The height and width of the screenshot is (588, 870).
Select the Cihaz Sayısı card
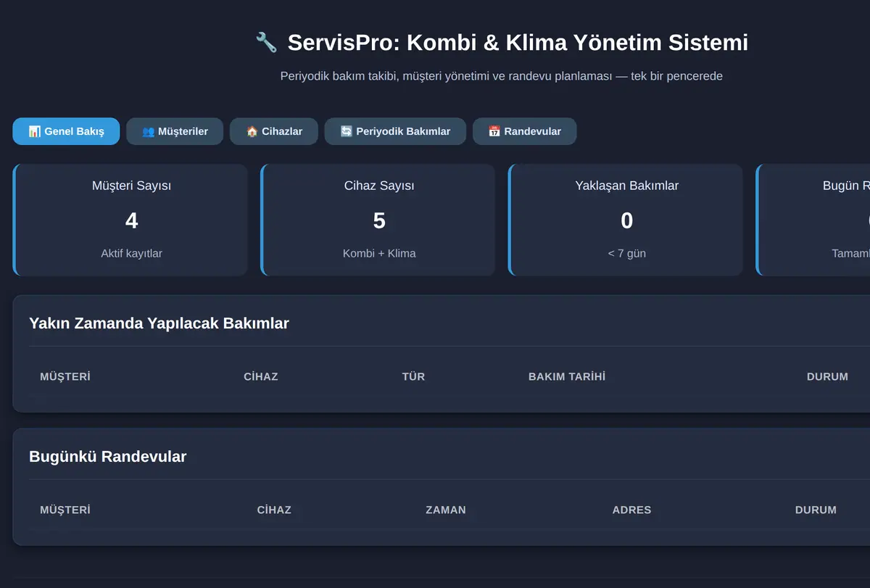(x=378, y=220)
